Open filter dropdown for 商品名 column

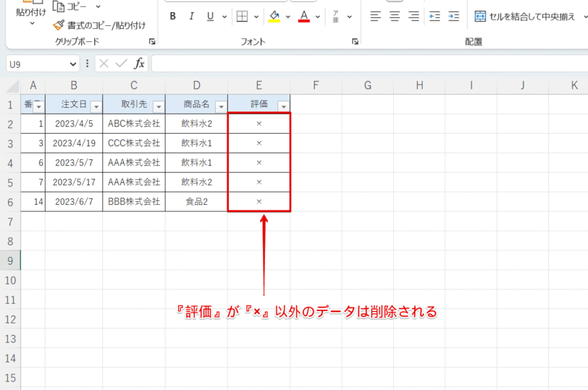(x=222, y=107)
